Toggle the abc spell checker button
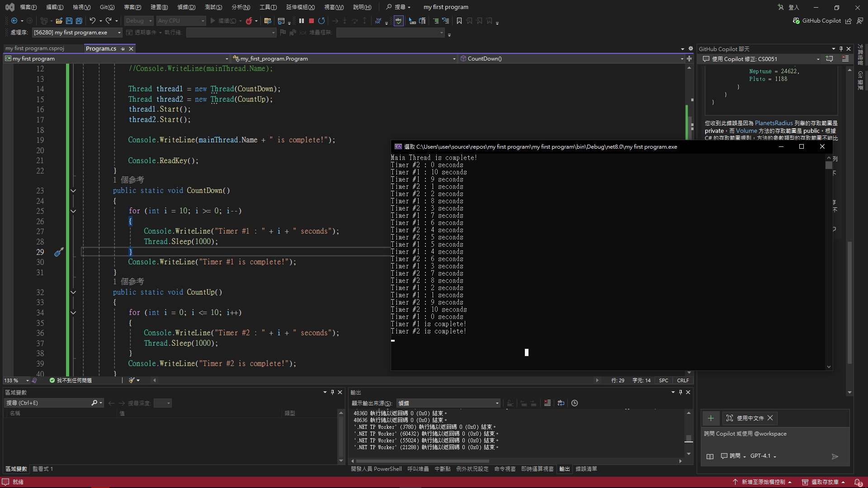 coord(398,21)
